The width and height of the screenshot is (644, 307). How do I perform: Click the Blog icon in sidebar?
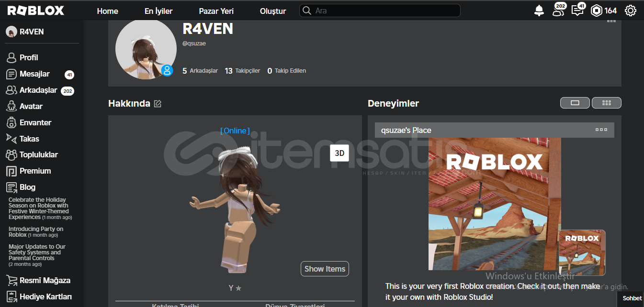(11, 187)
